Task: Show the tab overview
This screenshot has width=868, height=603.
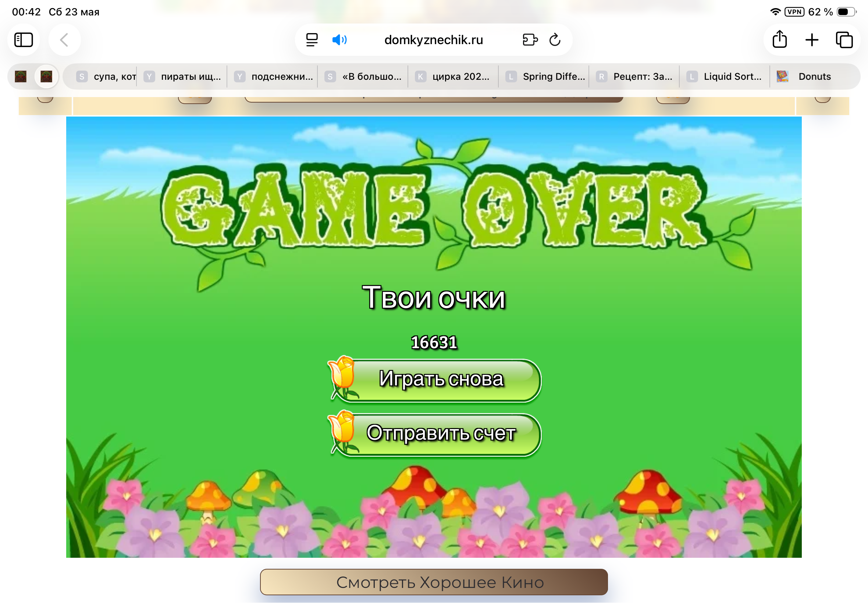Action: coord(844,40)
